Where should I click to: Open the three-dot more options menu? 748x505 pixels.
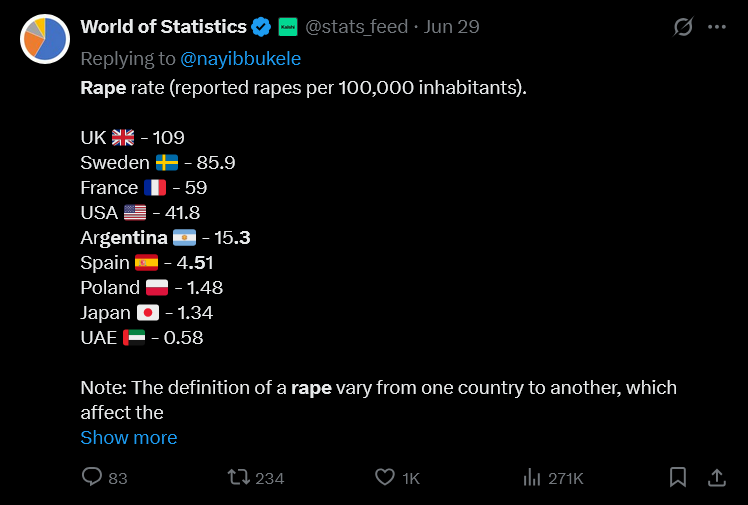[x=717, y=27]
